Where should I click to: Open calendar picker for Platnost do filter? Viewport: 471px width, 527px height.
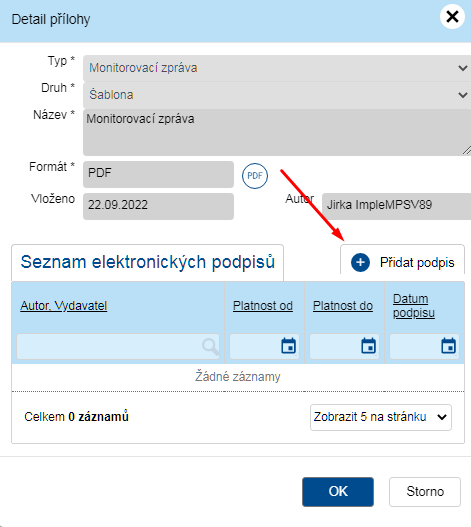[368, 346]
